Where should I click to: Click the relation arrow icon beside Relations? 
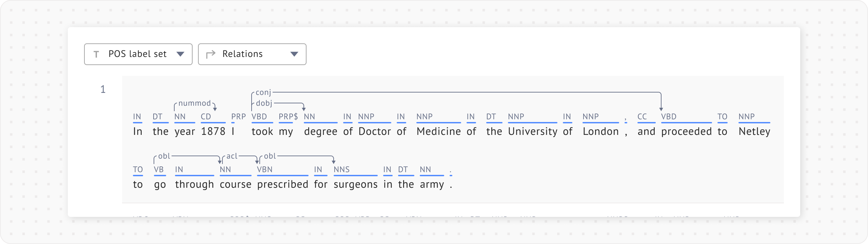point(211,54)
